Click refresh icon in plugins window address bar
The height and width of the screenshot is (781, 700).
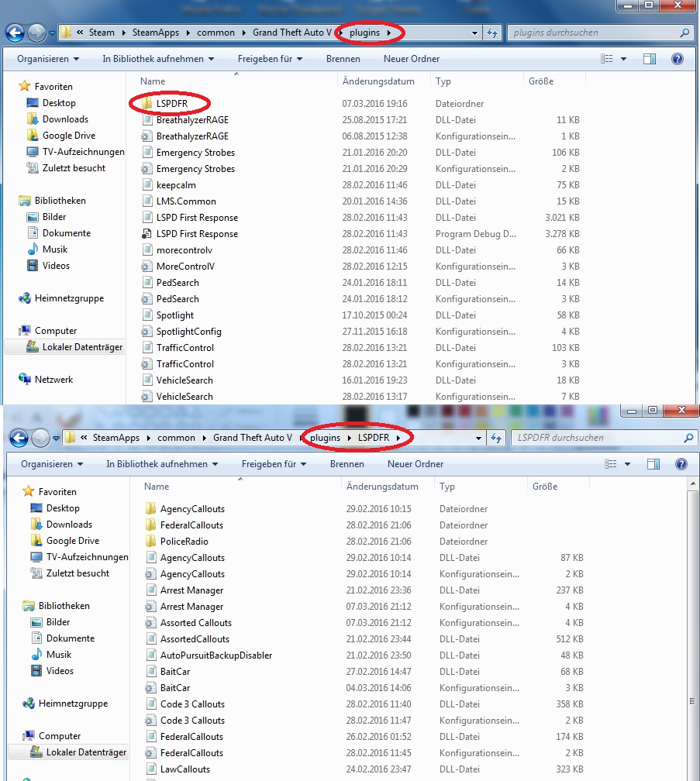coord(492,33)
